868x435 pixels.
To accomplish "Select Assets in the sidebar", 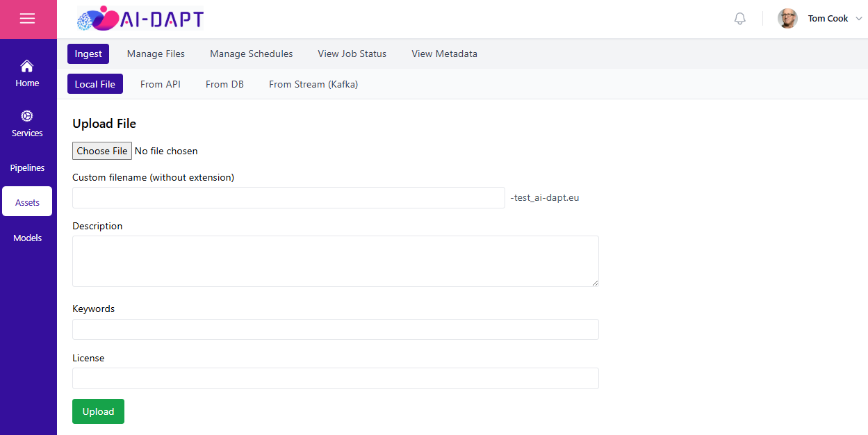I will pyautogui.click(x=27, y=202).
